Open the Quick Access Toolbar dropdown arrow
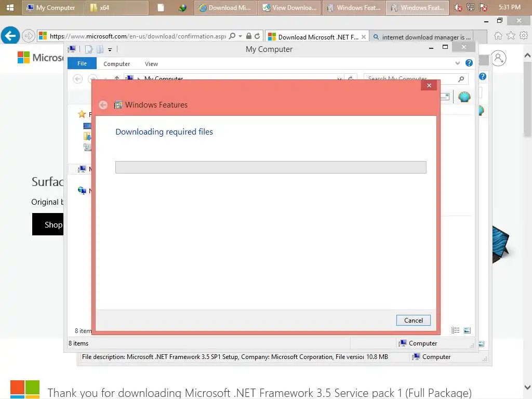The image size is (532, 399). click(x=110, y=50)
